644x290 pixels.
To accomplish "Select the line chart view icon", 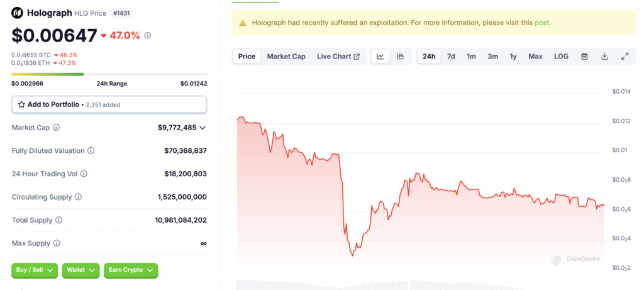I will point(380,57).
